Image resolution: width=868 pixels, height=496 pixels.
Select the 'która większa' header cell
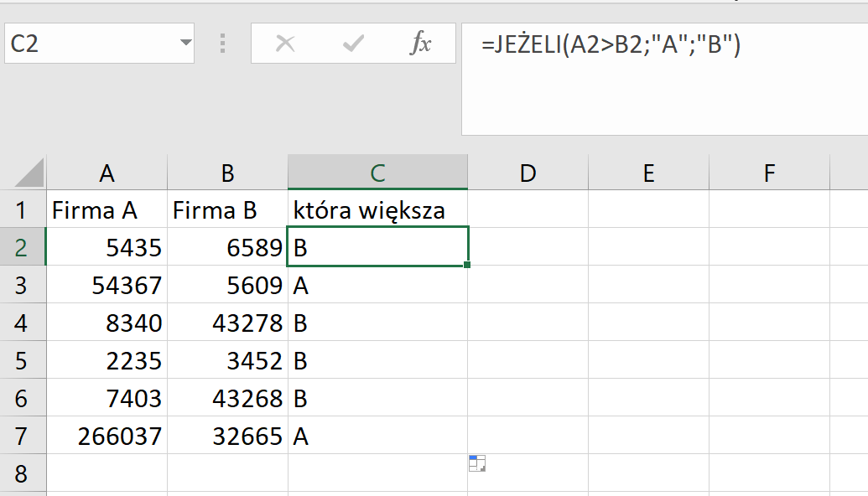pos(377,209)
